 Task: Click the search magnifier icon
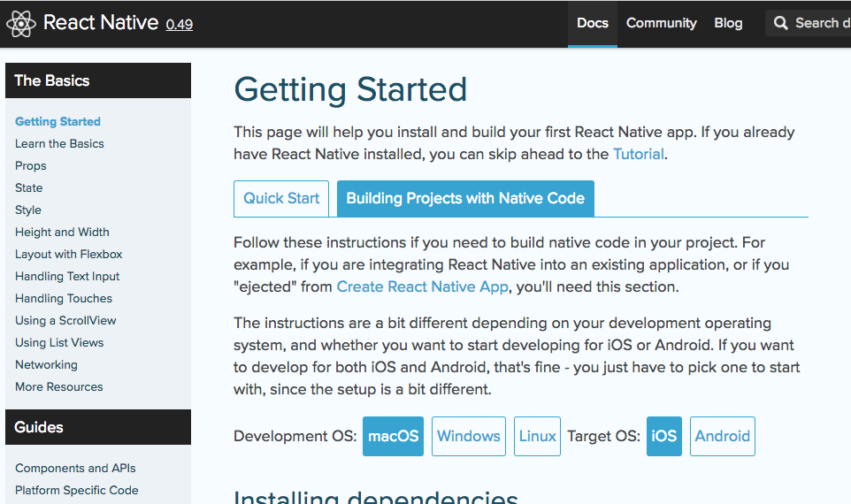click(x=780, y=23)
